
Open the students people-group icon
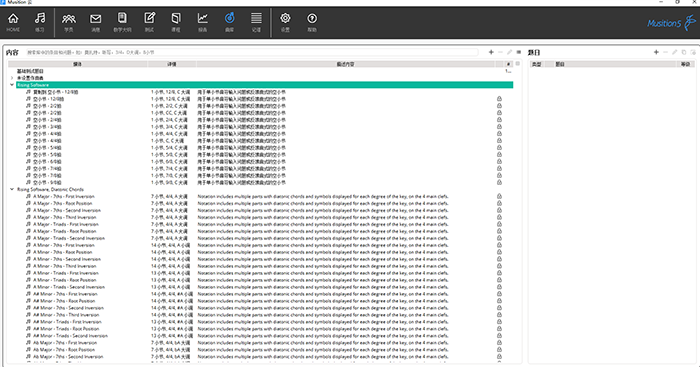tap(69, 22)
